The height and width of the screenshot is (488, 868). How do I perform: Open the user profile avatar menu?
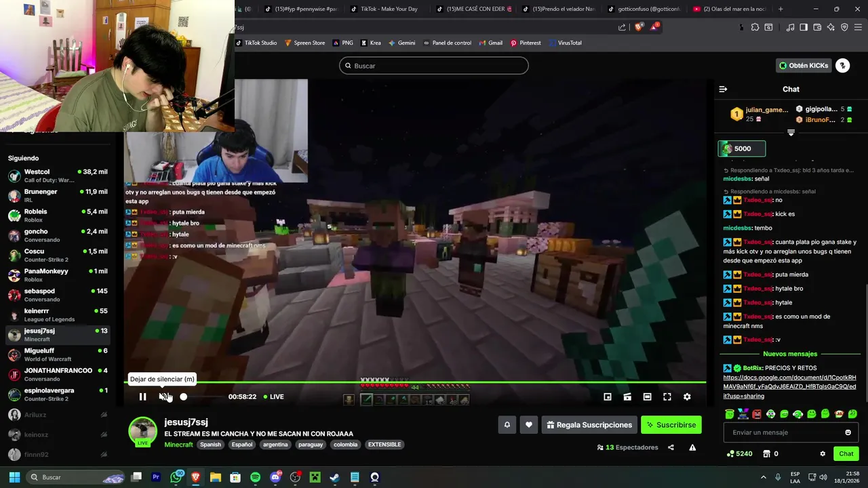[842, 66]
